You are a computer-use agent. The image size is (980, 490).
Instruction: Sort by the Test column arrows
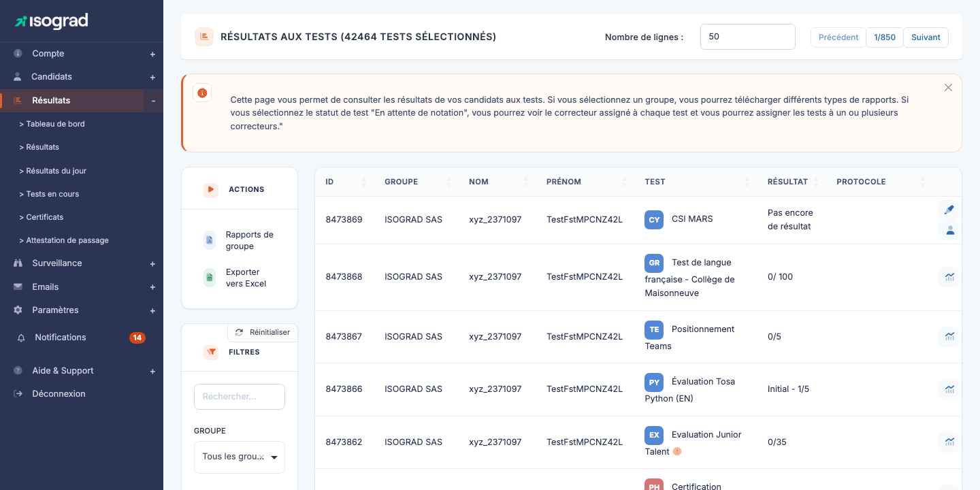pyautogui.click(x=747, y=182)
